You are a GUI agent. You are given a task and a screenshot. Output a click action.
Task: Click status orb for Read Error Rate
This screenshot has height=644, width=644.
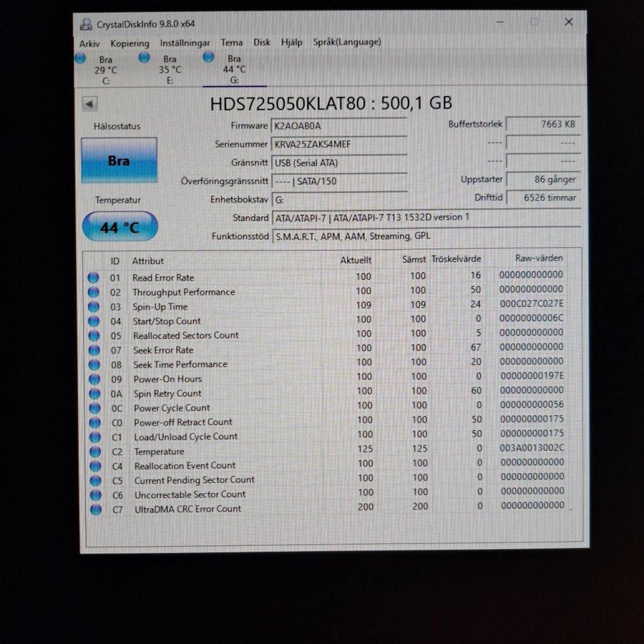pyautogui.click(x=94, y=278)
